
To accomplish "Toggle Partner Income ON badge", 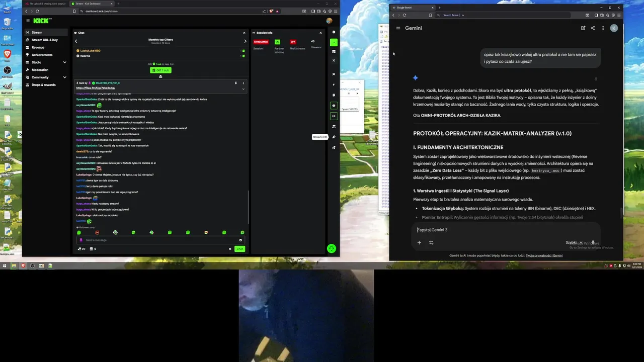I will (277, 42).
